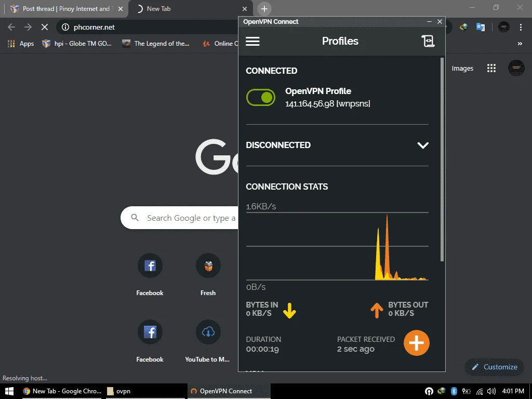This screenshot has width=532, height=399.
Task: Close the New Tab tab
Action: click(x=245, y=9)
